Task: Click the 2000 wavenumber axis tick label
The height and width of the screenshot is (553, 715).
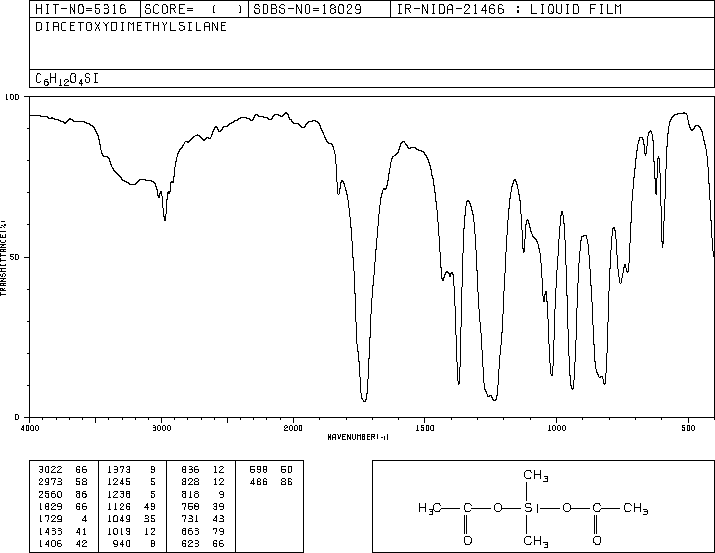Action: point(293,428)
